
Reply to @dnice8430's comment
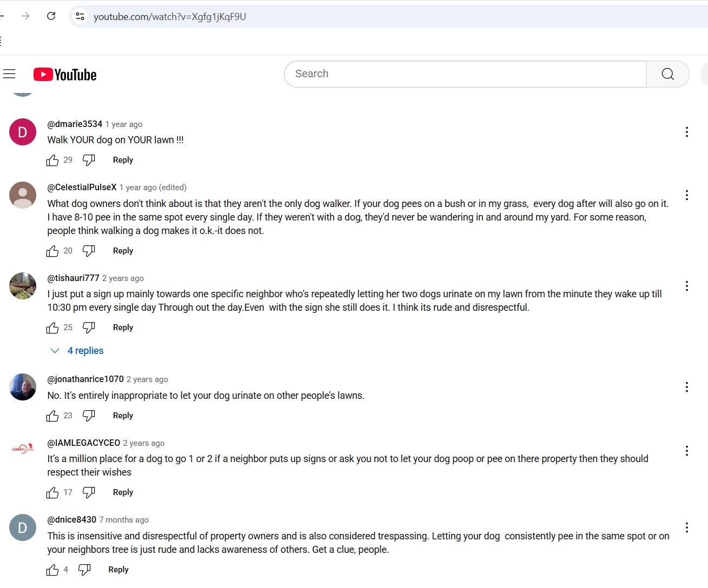click(x=118, y=570)
